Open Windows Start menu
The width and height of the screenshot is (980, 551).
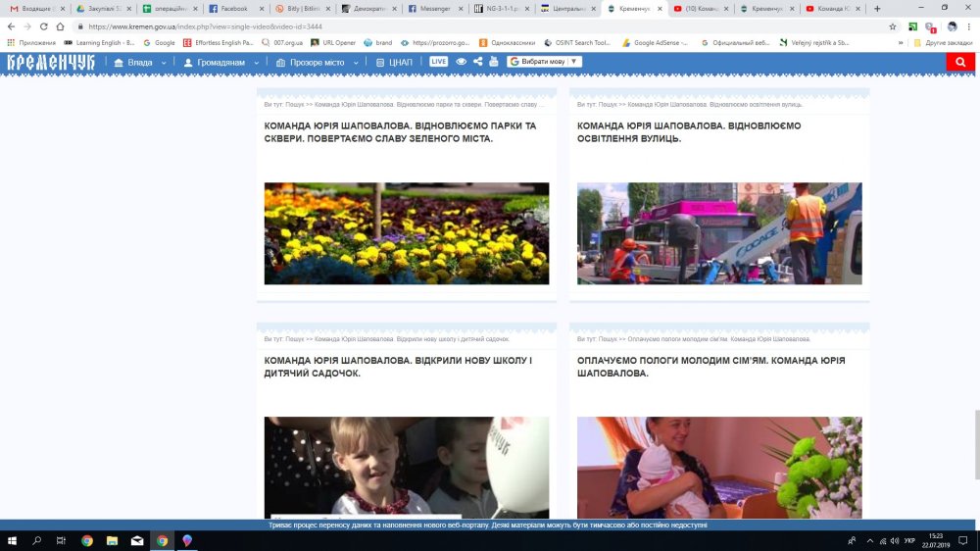tap(14, 540)
